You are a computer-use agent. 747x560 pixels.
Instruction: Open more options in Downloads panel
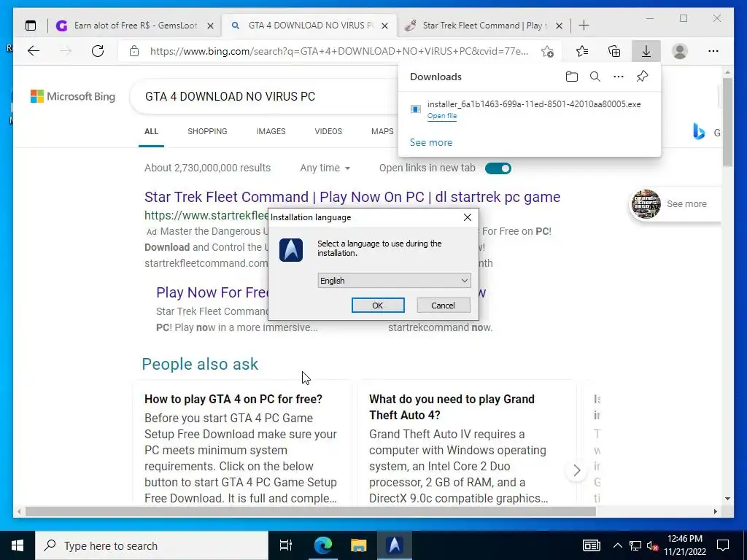coord(619,77)
